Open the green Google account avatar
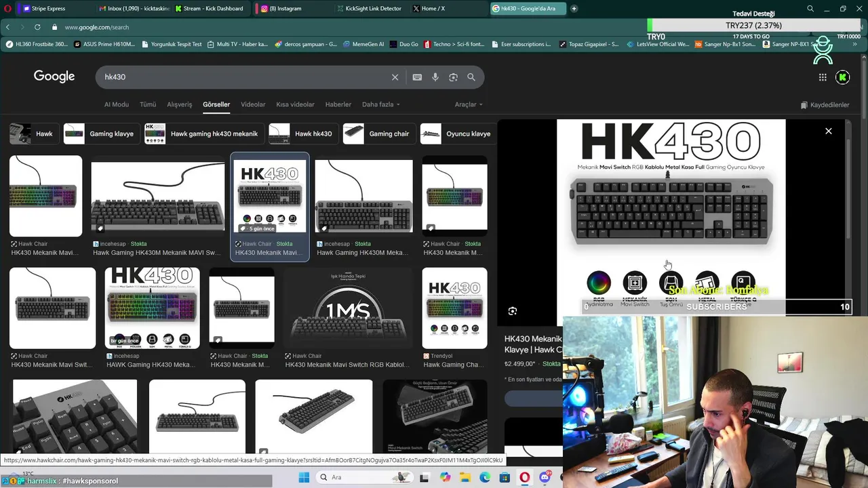The height and width of the screenshot is (488, 868). tap(843, 77)
